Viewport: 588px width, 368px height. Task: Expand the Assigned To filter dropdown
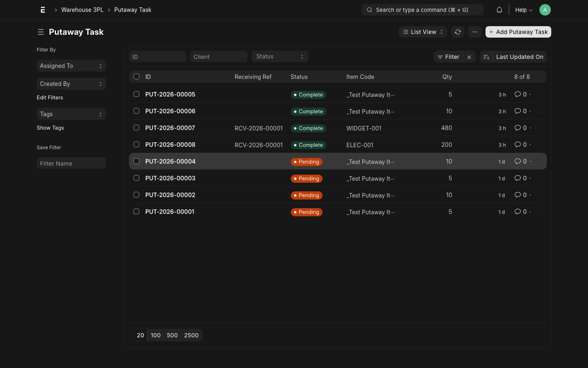click(71, 66)
